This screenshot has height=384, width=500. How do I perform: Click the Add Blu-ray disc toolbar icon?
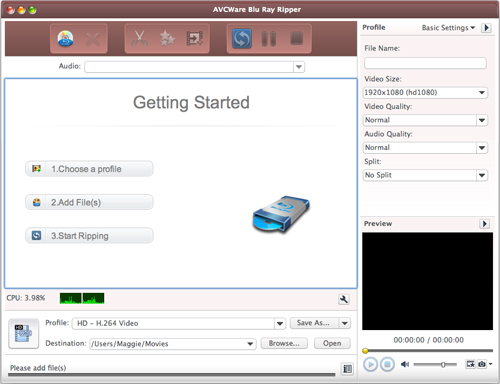[x=65, y=39]
